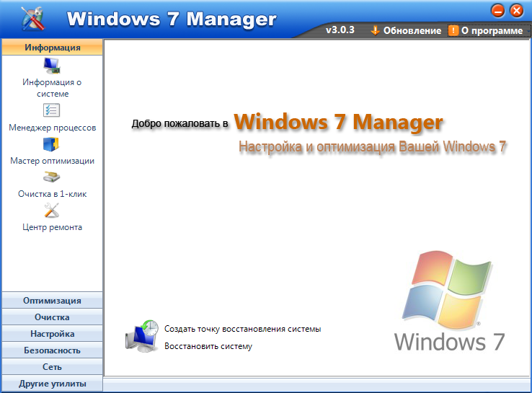Click the orange update arrow icon
Image resolution: width=532 pixels, height=393 pixels.
point(375,30)
